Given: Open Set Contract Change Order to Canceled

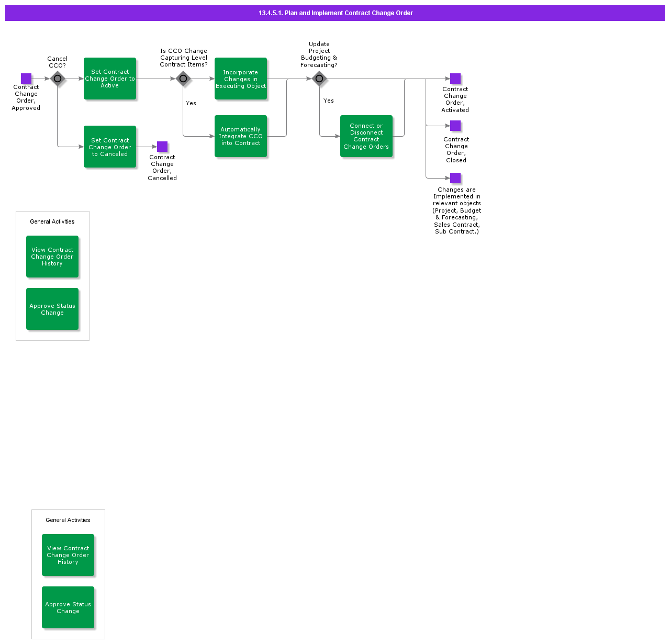Looking at the screenshot, I should tap(110, 147).
